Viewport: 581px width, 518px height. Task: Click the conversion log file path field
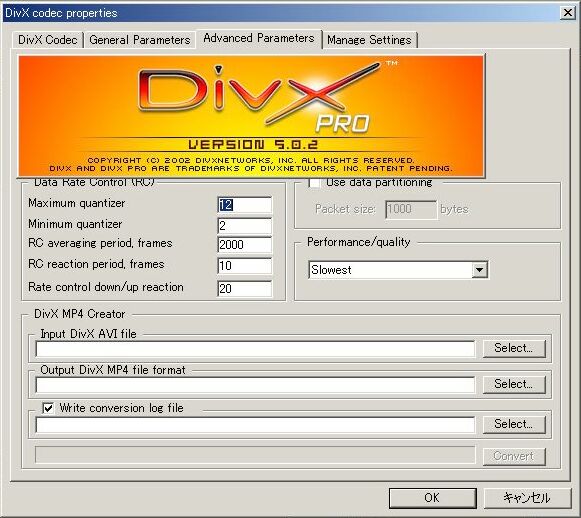point(255,425)
